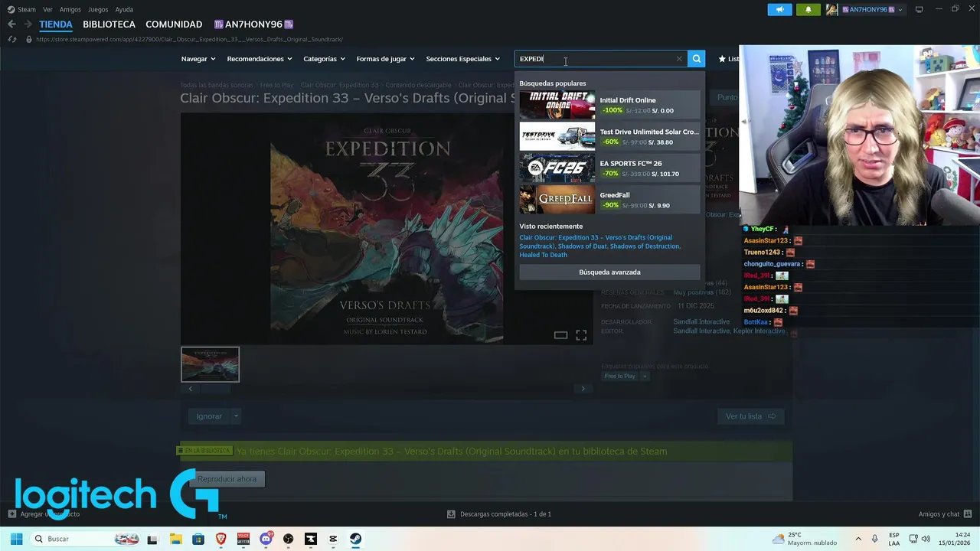
Task: Add a tag with the plus button
Action: coord(645,377)
